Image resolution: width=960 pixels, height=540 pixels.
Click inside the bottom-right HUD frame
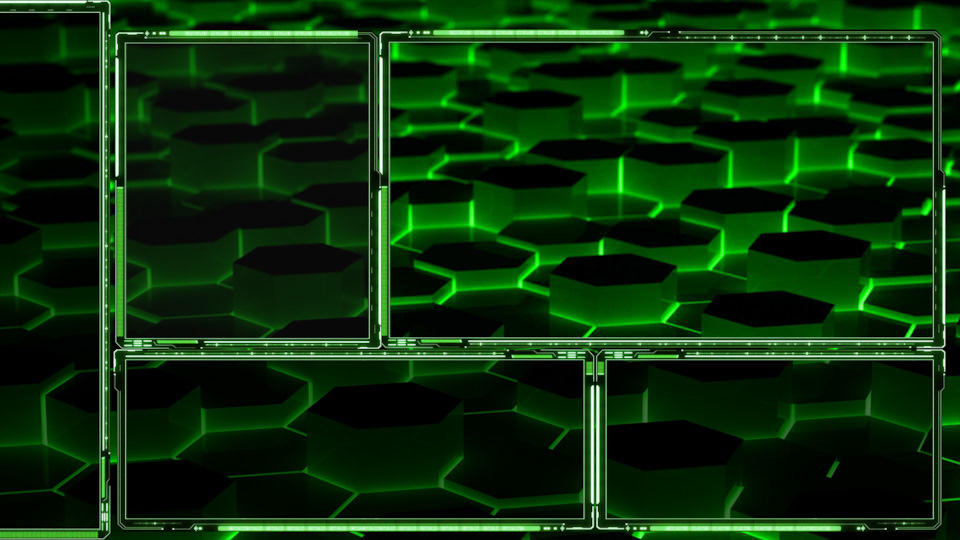(770, 438)
